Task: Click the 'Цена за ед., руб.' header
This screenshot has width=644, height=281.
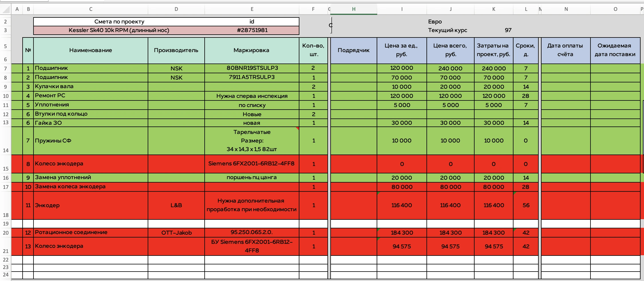Action: (402, 50)
